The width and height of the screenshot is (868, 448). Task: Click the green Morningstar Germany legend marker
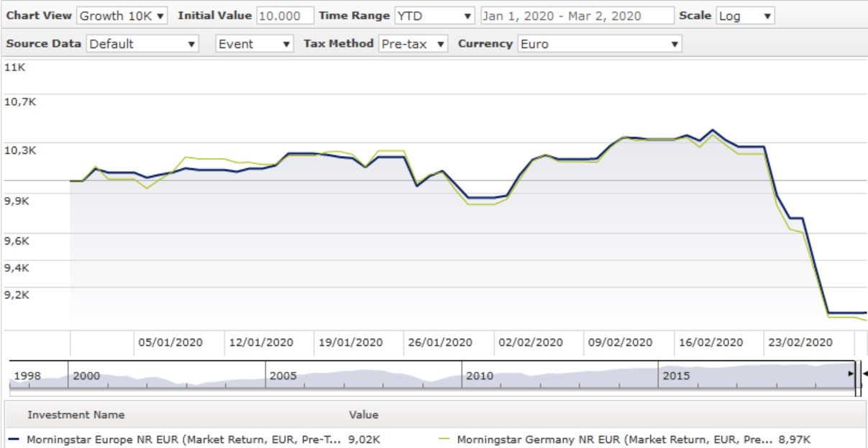coord(444,439)
